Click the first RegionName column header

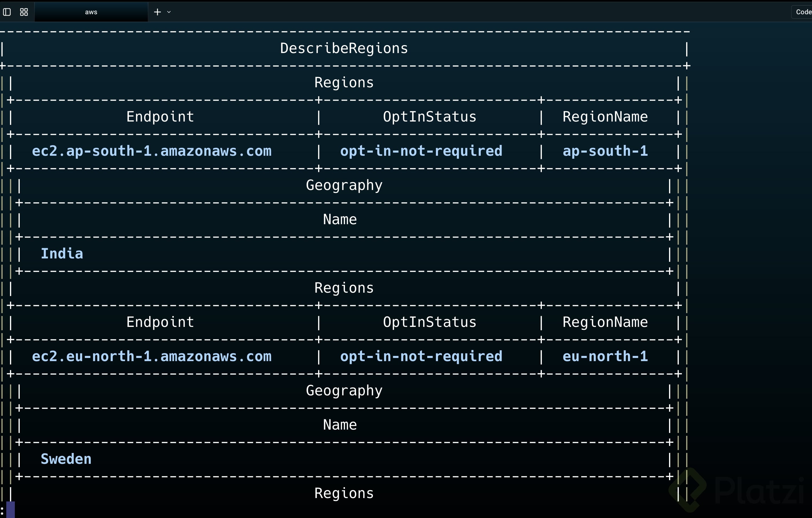pyautogui.click(x=605, y=117)
